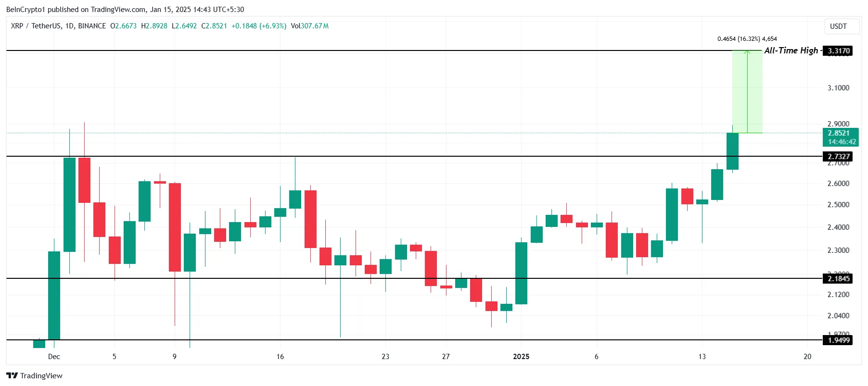Select date 23 on the time axis
Image resolution: width=868 pixels, height=386 pixels.
385,357
